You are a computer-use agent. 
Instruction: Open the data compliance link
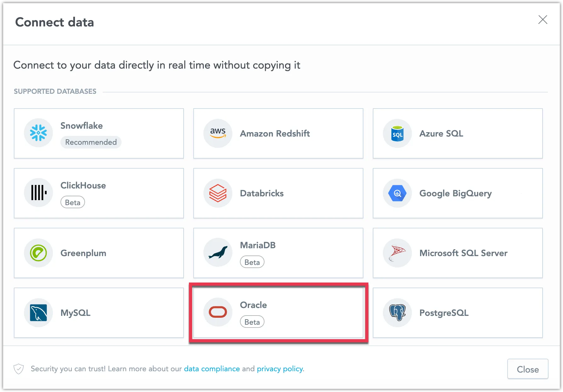click(x=211, y=368)
